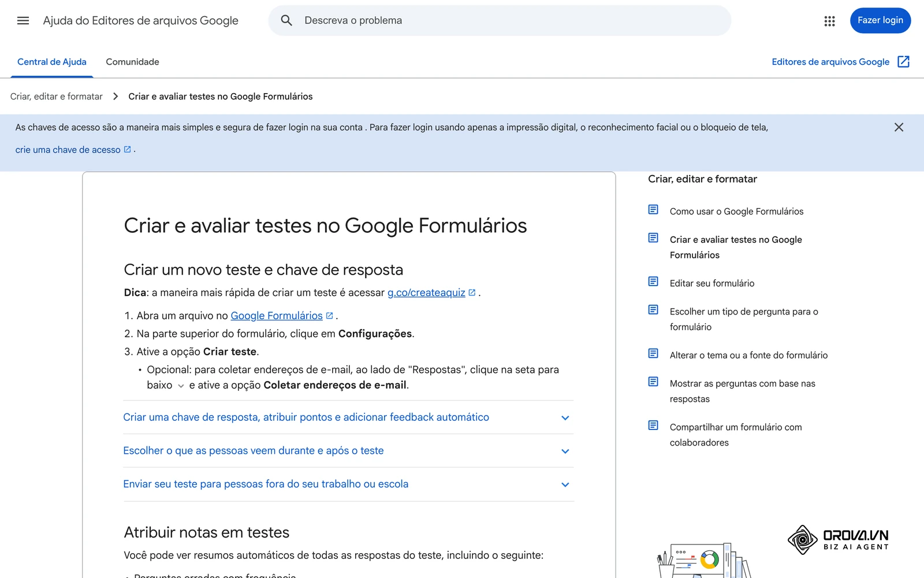Viewport: 924px width, 578px height.
Task: Click the article icon beside Como usar o Google Formulários
Action: click(653, 210)
